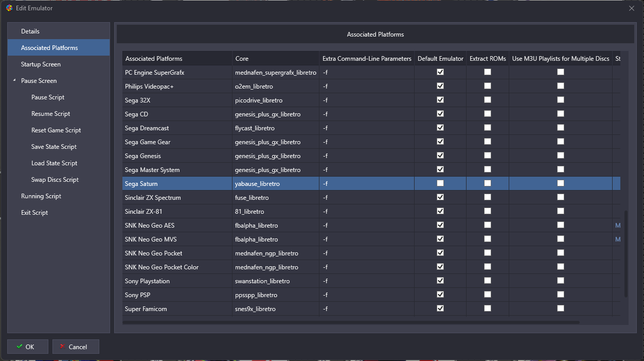Click the LaunchBox icon in title bar

pyautogui.click(x=9, y=8)
